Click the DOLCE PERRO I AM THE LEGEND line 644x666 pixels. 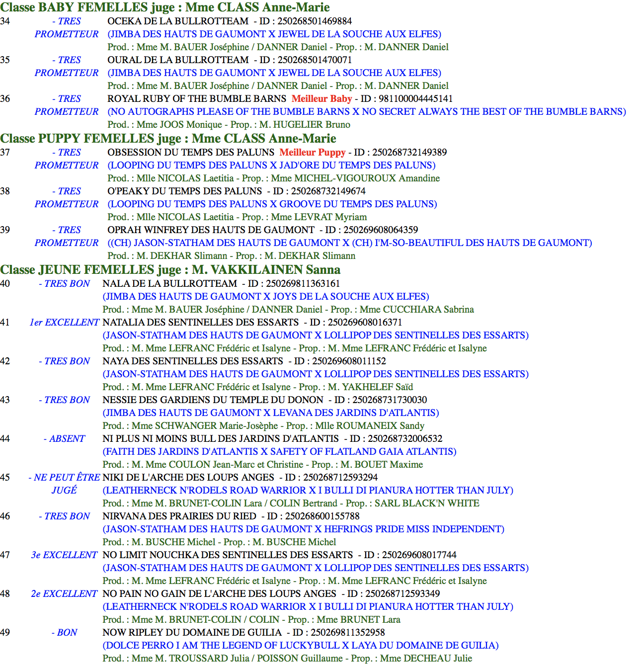click(x=301, y=645)
